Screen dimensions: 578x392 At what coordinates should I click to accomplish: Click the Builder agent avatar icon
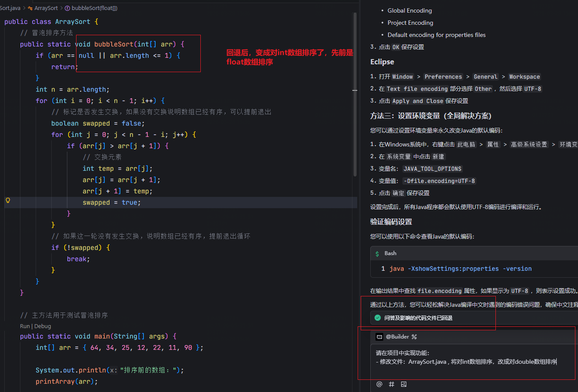point(379,337)
